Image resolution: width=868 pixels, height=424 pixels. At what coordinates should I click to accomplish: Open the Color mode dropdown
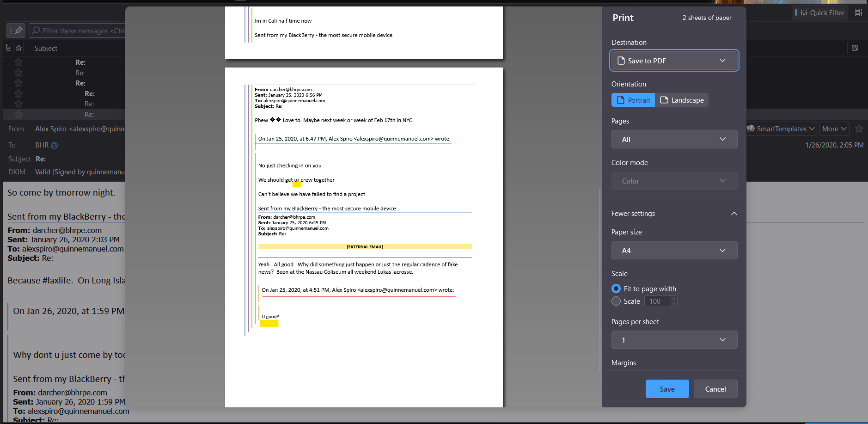click(674, 181)
